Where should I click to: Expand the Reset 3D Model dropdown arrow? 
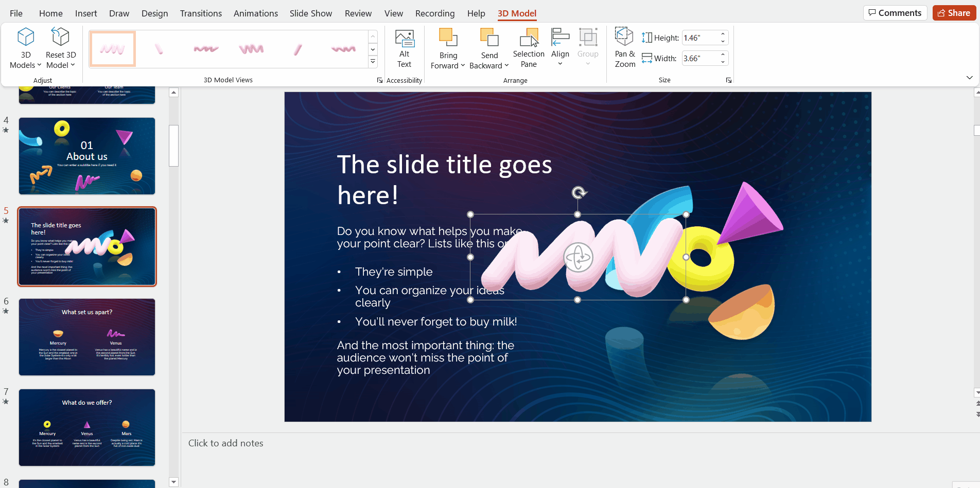coord(73,65)
